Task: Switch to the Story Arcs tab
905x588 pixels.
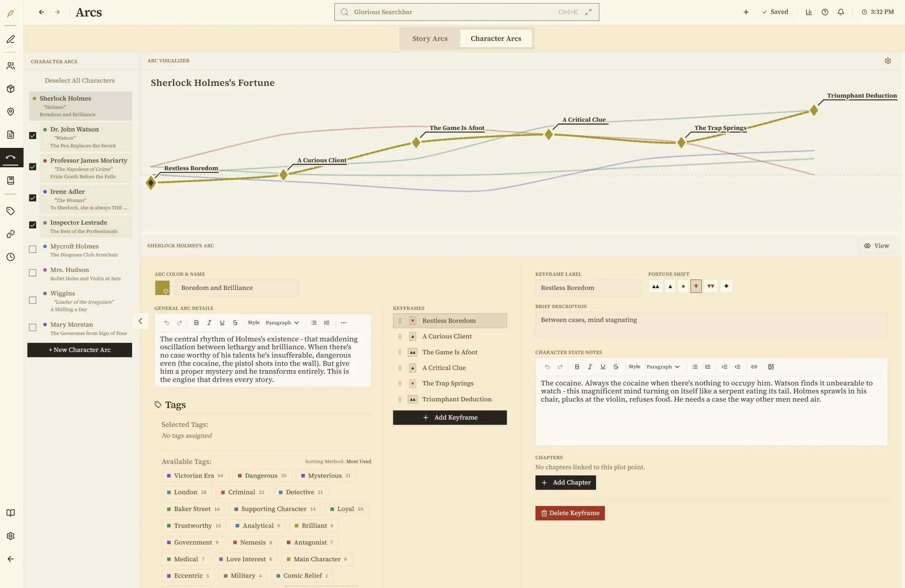Action: [430, 38]
